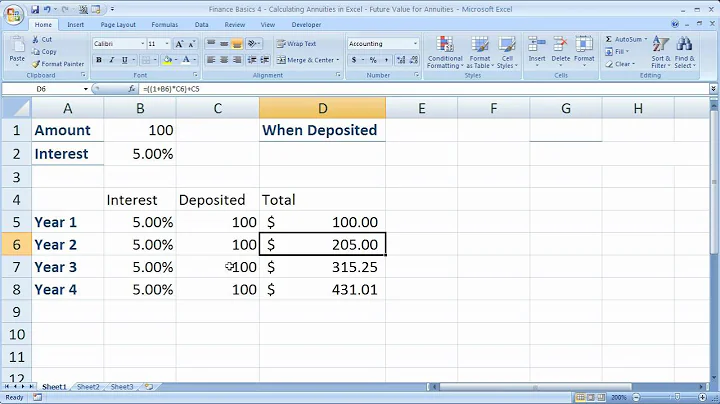Open the font size dropdown
The image size is (720, 404).
pos(167,44)
